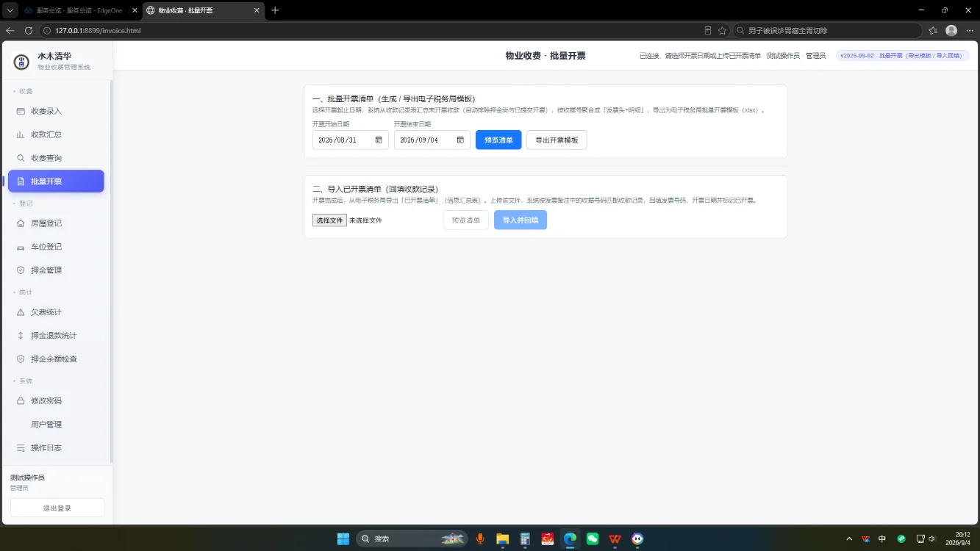The width and height of the screenshot is (980, 551).
Task: Open the Windows Start menu
Action: (x=343, y=539)
